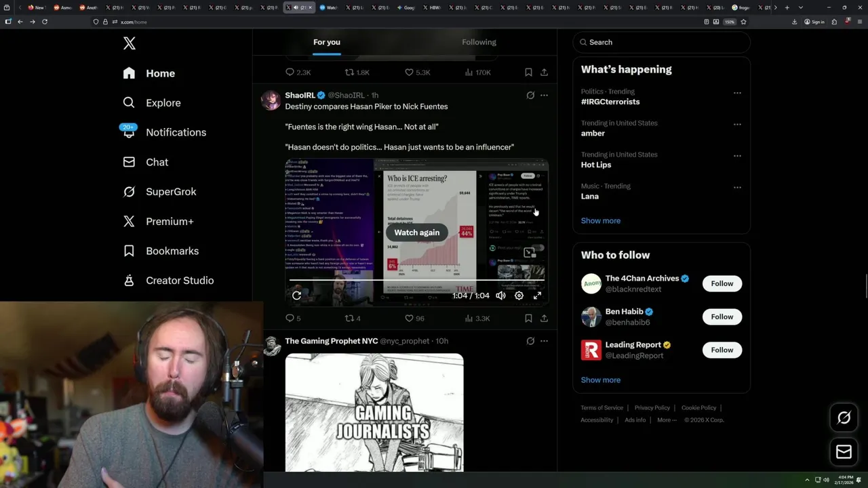View analytics of ShaoIRL post showing 3.3K
Viewport: 868px width, 488px height.
pos(477,318)
